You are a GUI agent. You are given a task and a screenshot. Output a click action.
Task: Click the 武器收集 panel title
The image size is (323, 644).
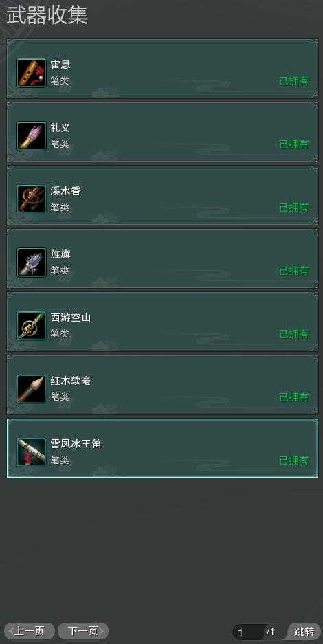click(47, 16)
